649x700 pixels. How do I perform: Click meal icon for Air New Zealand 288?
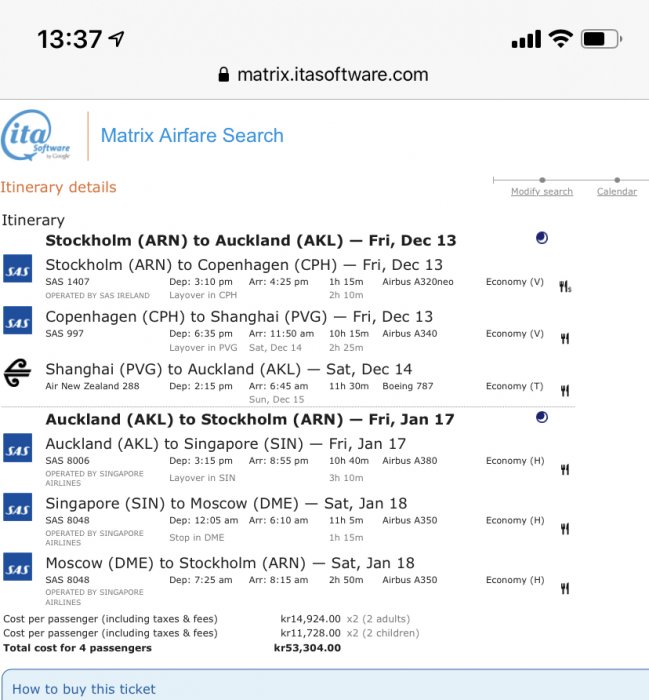tap(565, 390)
